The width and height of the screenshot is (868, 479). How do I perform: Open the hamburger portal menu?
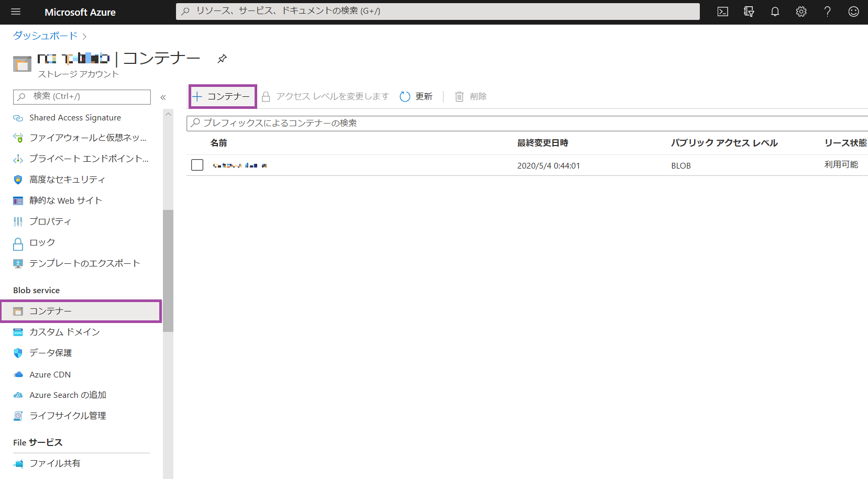point(16,12)
